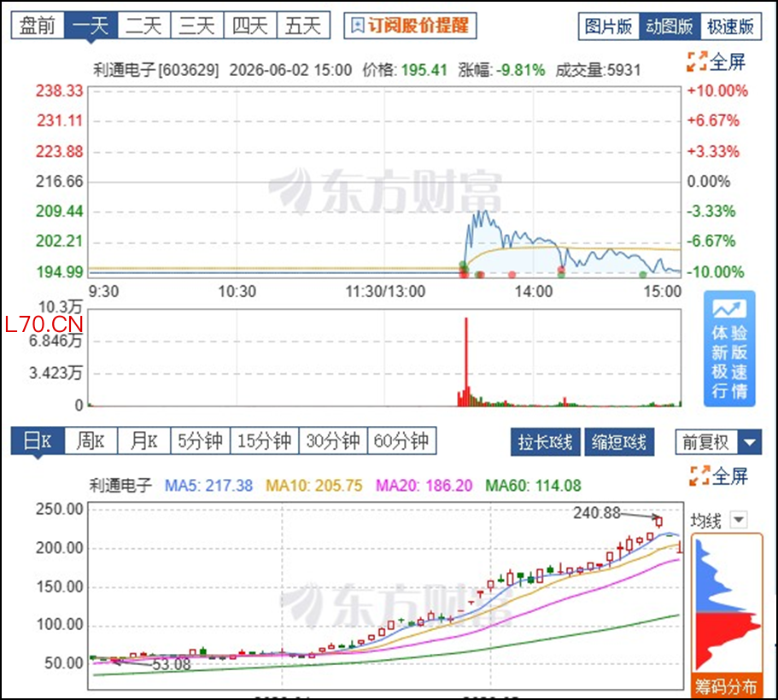Click the 53.08 low price label

pos(171,664)
